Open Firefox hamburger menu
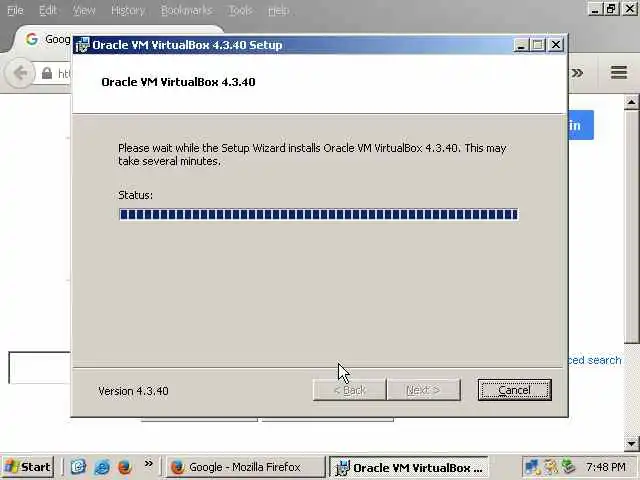Viewport: 640px width, 480px height. point(619,73)
